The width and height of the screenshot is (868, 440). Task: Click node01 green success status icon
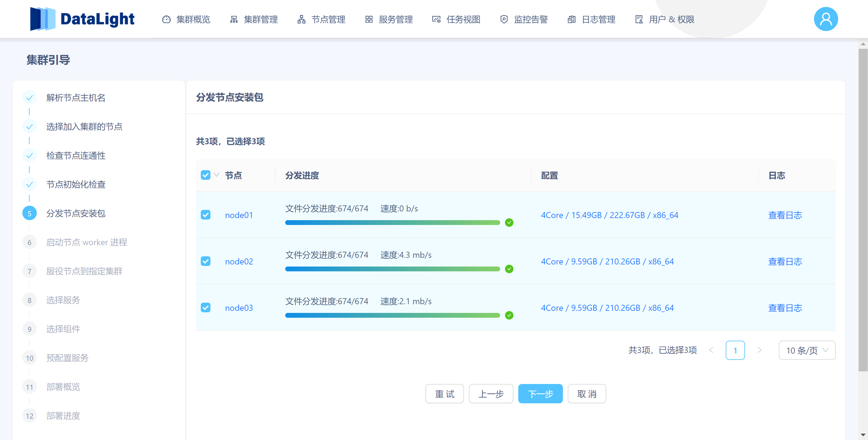[509, 223]
